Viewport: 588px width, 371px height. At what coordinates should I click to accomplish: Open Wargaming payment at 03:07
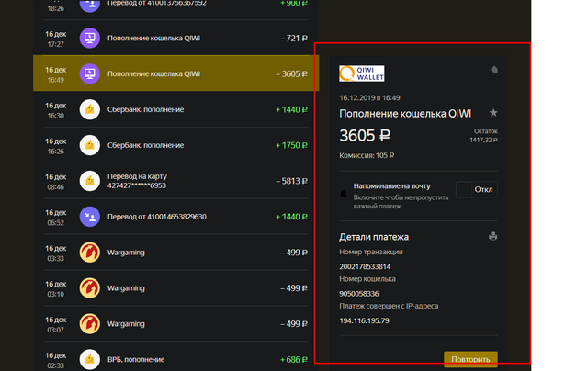pyautogui.click(x=175, y=324)
